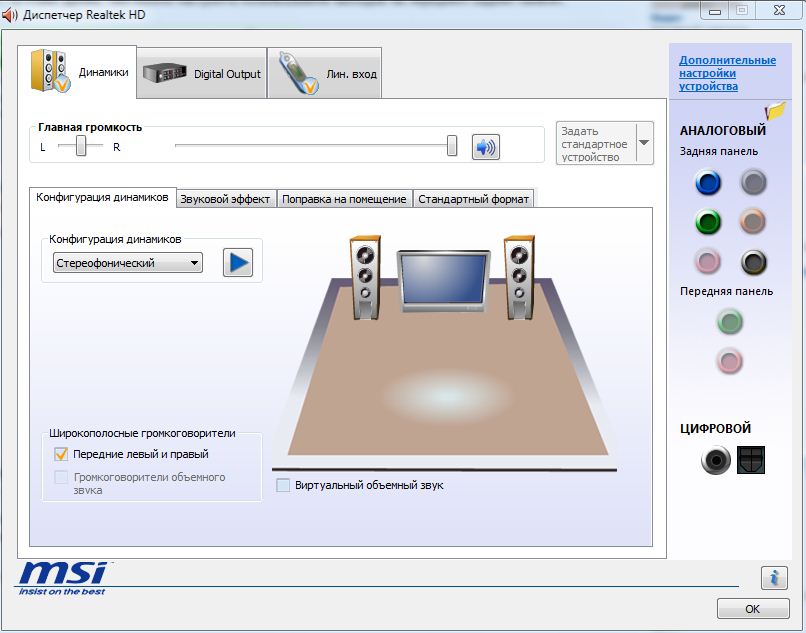This screenshot has height=633, width=806.
Task: Click the yellow folder connector settings icon
Action: point(774,111)
